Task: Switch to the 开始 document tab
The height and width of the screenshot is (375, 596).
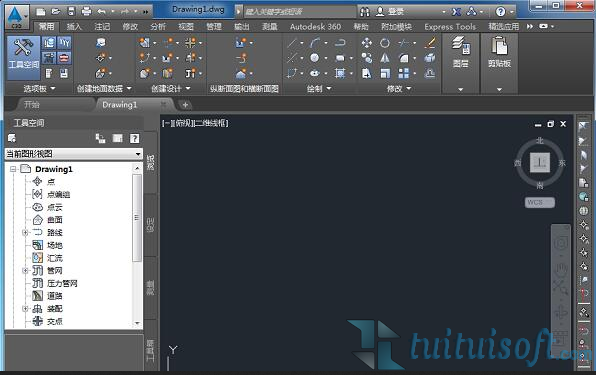Action: coord(32,104)
